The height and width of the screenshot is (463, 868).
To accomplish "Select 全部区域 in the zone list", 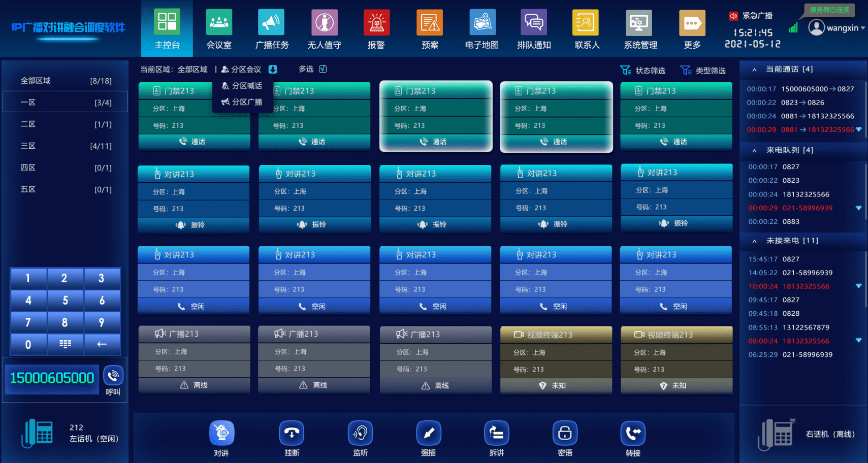I will coord(66,81).
